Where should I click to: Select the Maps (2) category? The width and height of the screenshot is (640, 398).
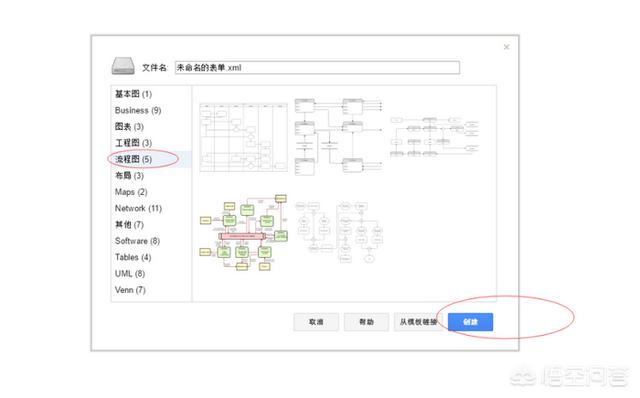(131, 192)
